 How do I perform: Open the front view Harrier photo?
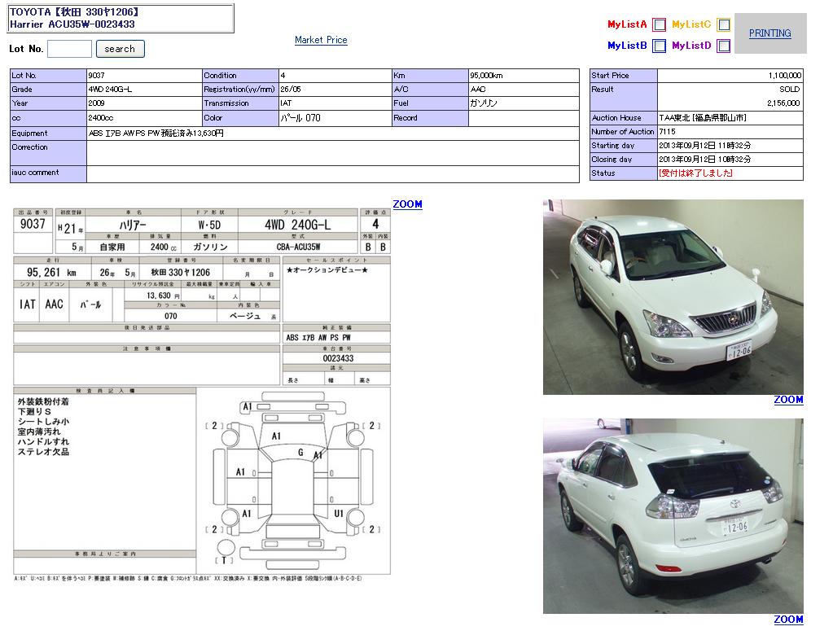pyautogui.click(x=673, y=297)
